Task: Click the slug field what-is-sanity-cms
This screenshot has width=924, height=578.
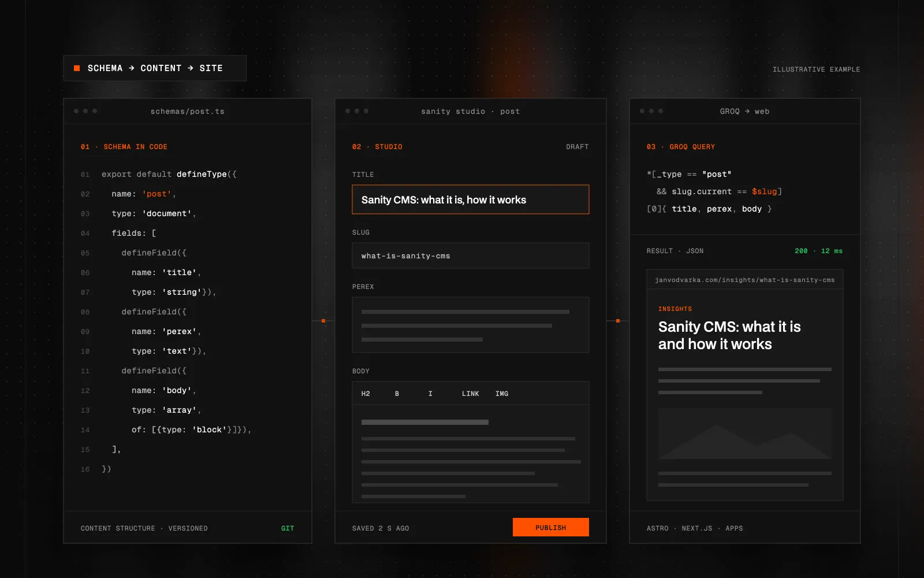Action: click(x=471, y=255)
